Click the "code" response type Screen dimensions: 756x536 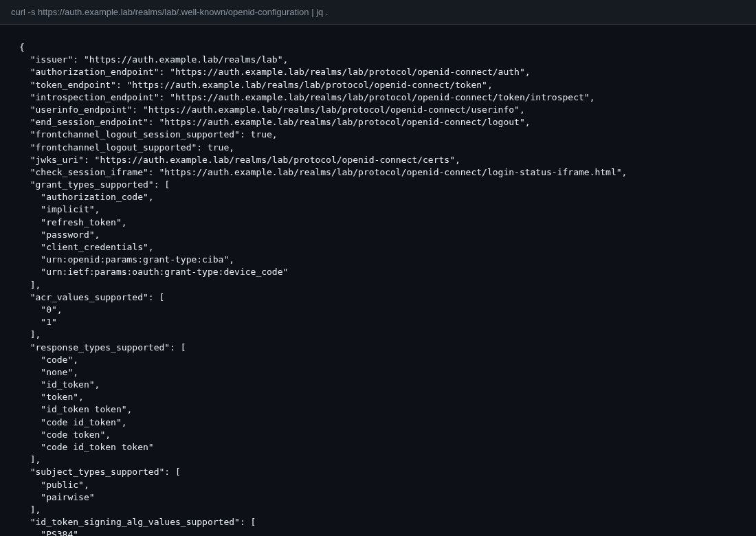[57, 359]
